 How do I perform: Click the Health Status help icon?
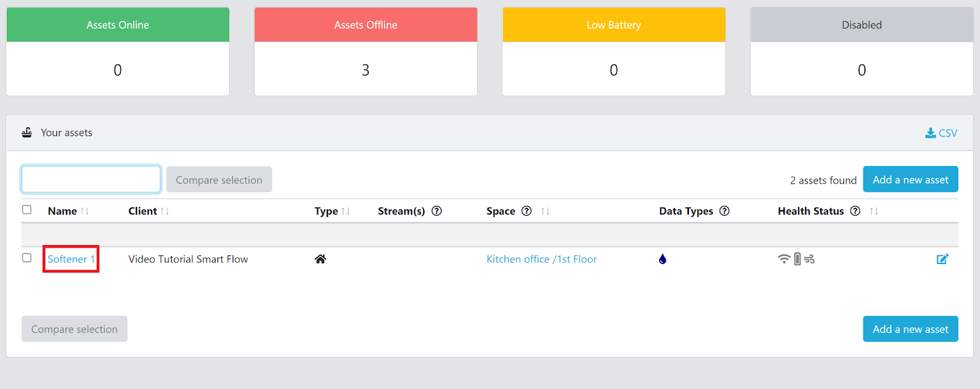[855, 211]
